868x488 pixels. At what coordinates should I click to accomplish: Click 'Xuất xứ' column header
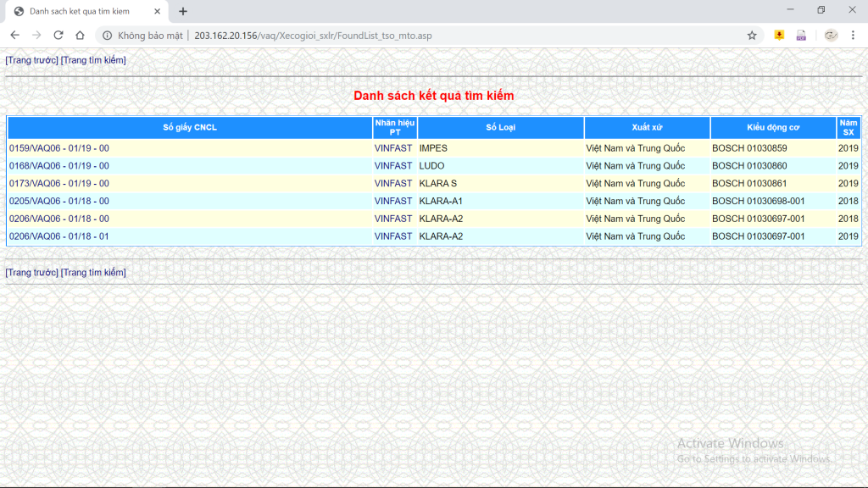point(647,128)
